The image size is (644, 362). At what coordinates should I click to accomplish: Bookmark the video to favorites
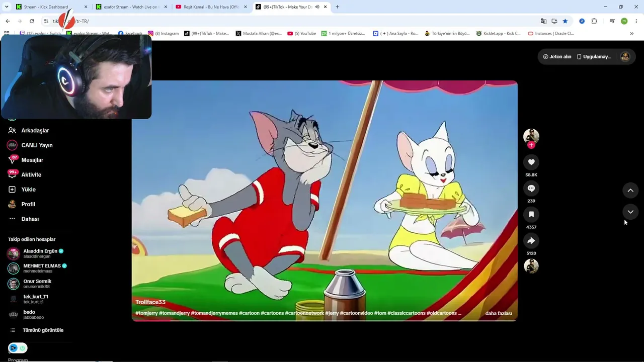click(531, 214)
